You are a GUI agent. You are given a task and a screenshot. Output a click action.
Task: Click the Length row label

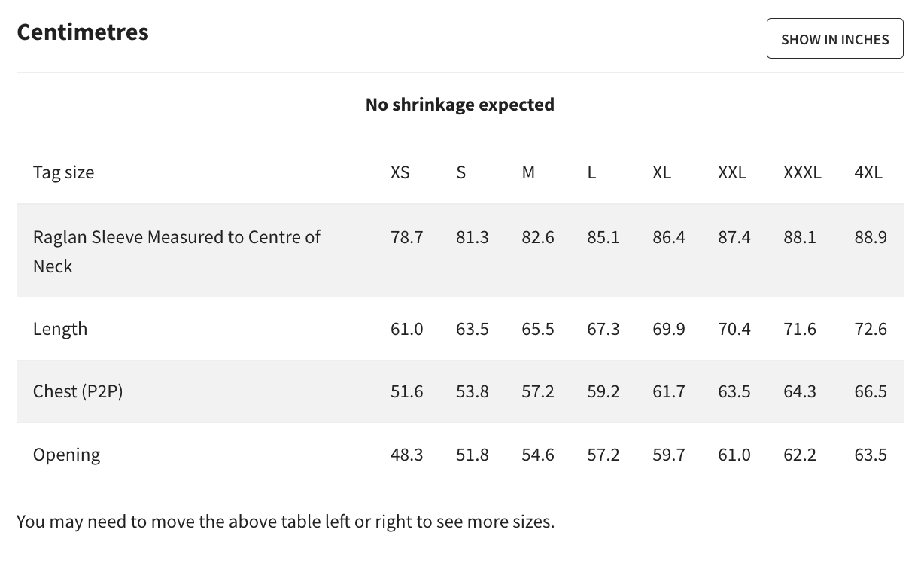tap(60, 329)
